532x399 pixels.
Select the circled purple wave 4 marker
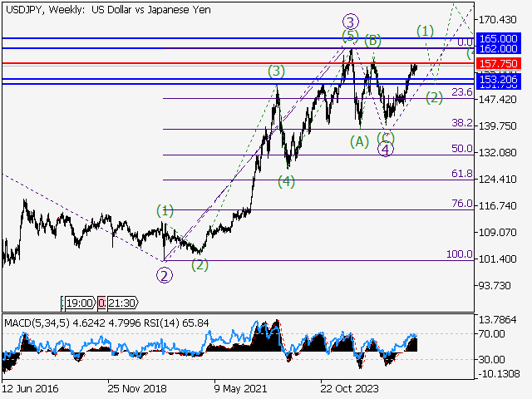click(386, 150)
